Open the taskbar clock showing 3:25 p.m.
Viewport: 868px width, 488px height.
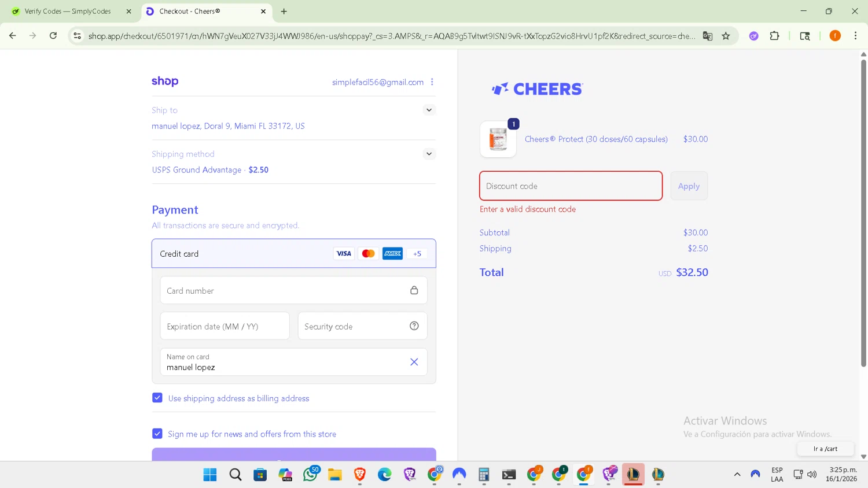(841, 474)
